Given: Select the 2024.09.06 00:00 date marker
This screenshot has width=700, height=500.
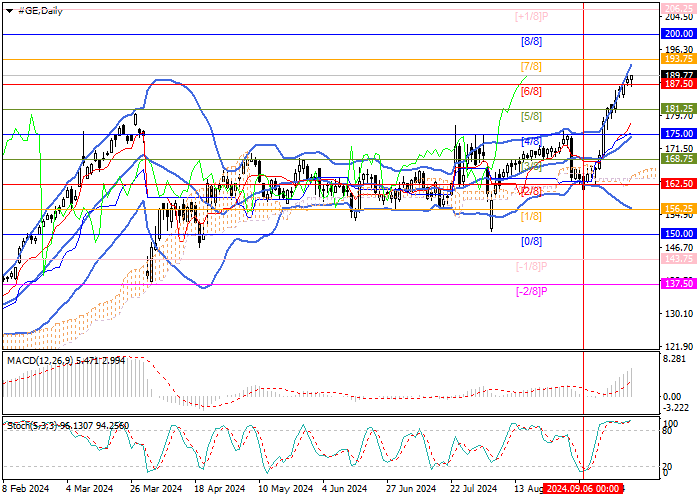Looking at the screenshot, I should 584,489.
